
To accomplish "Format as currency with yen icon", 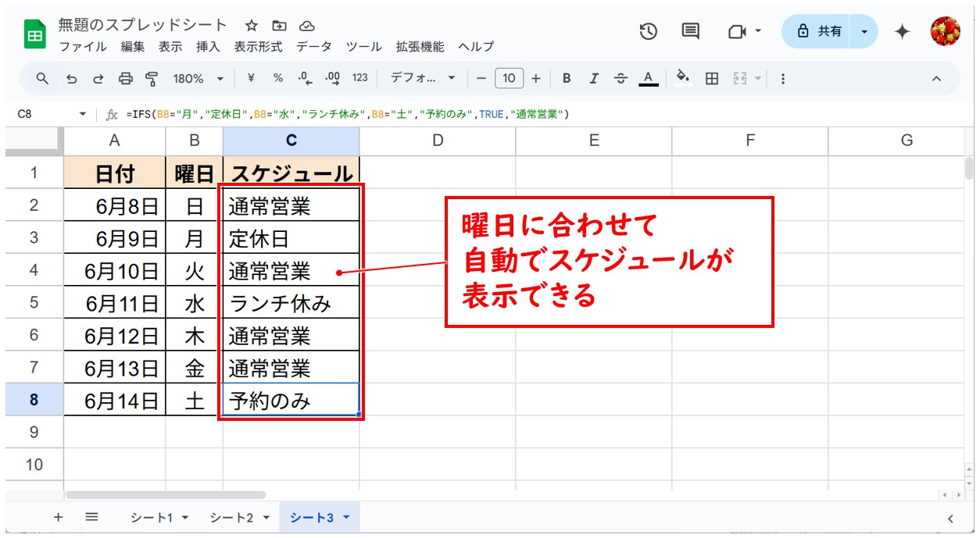I will click(x=251, y=78).
